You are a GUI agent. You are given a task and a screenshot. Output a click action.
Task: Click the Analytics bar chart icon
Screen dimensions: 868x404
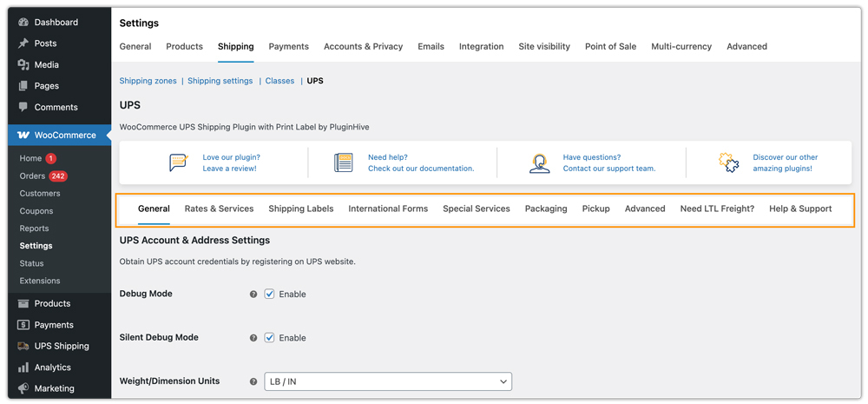click(23, 368)
